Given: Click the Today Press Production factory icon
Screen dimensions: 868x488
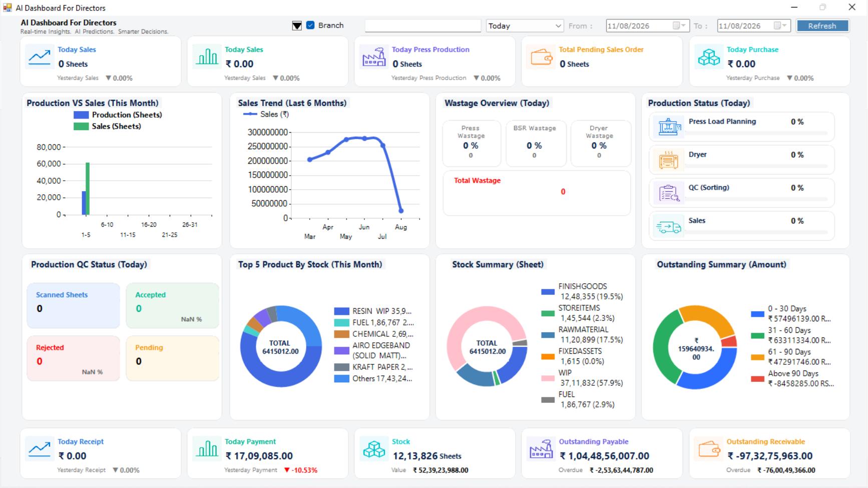Looking at the screenshot, I should pos(374,58).
